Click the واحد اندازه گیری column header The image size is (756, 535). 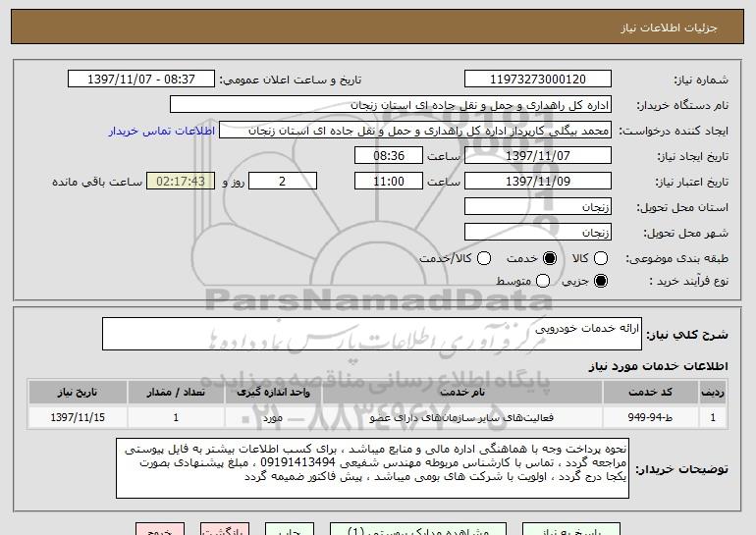[x=273, y=393]
